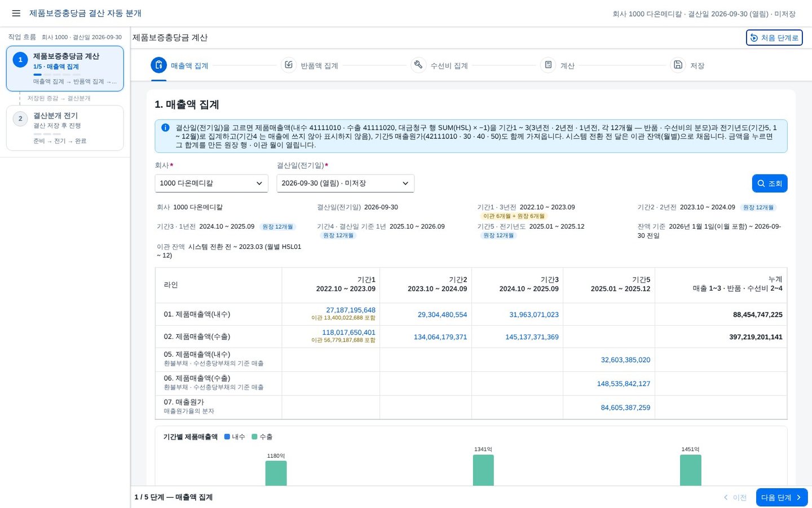Click the 반품액 집계 step icon
The height and width of the screenshot is (508, 812).
coord(289,65)
